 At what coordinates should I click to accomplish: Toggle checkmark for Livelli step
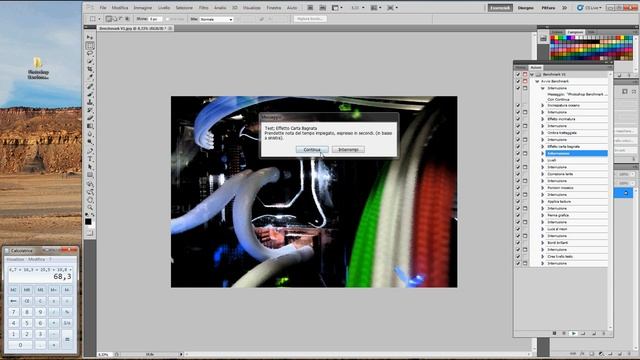tap(518, 160)
